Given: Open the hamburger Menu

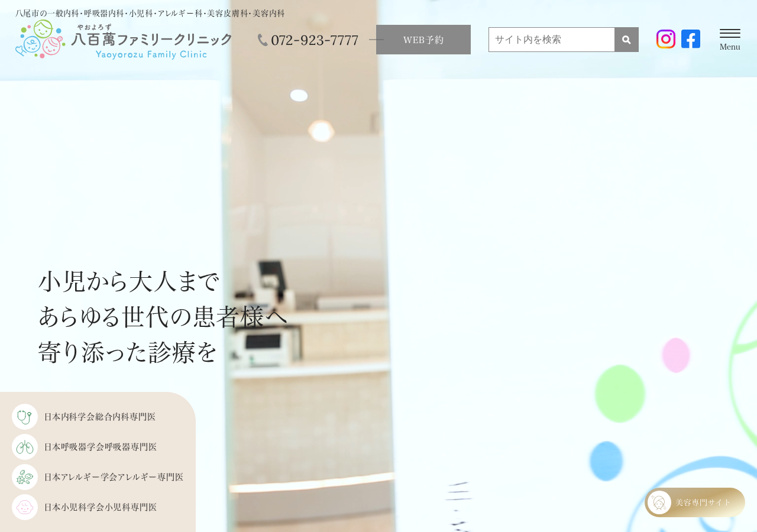Looking at the screenshot, I should [730, 40].
